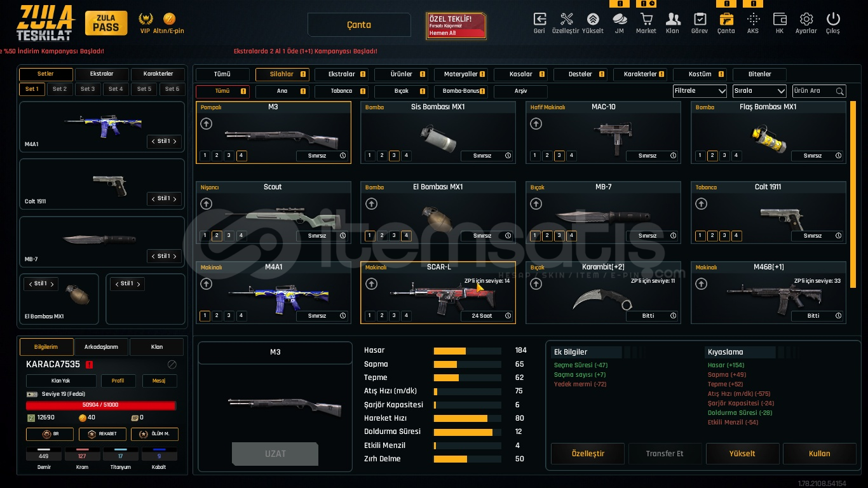
Task: Click upgrade arrow on MB-7 card
Action: 536,204
